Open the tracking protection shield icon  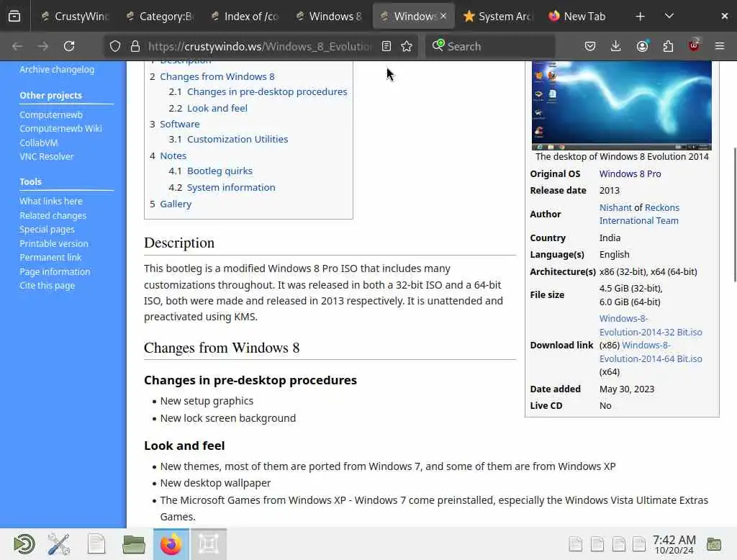(115, 46)
